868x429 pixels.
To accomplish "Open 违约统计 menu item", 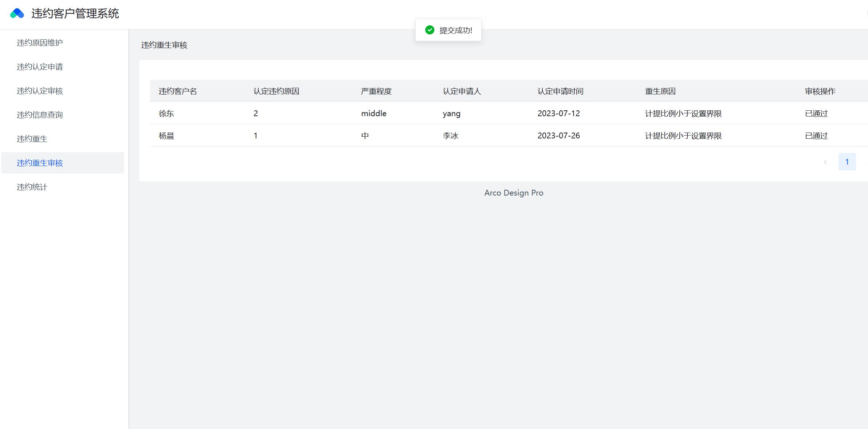I will (32, 187).
